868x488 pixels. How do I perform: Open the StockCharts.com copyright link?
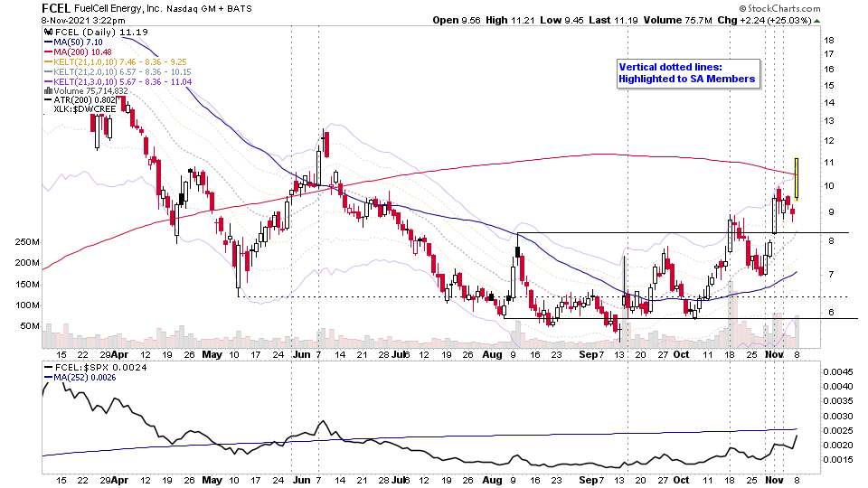click(779, 8)
